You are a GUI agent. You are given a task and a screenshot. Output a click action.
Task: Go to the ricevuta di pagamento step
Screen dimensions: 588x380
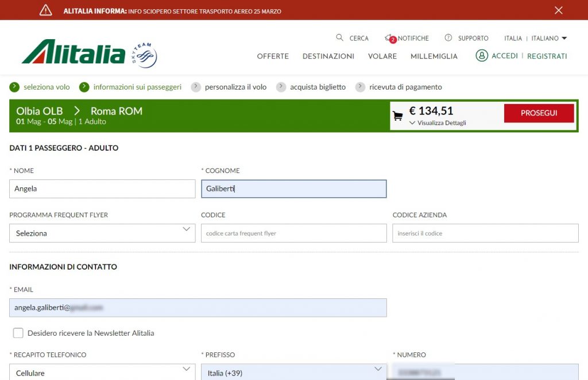click(405, 87)
